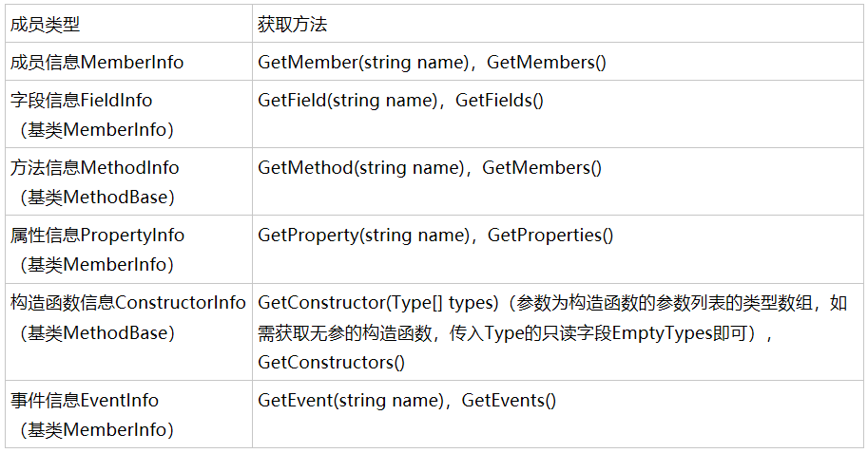Click the GetEvent(string name) text

(x=350, y=400)
